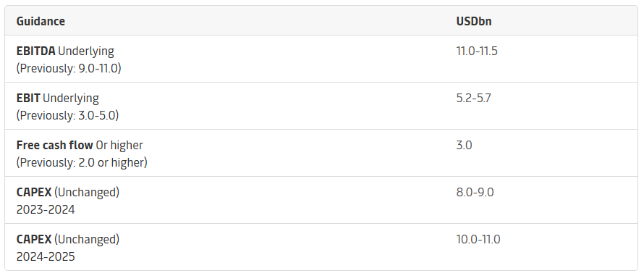This screenshot has height=276, width=644.
Task: Click Unchanged in the 2024-2025 CAPEX row
Action: coord(87,239)
